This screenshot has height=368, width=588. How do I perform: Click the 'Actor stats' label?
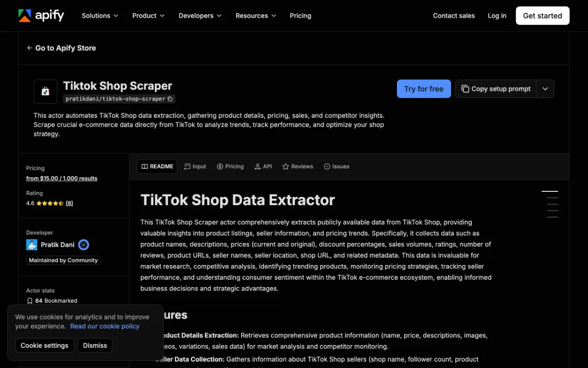[x=41, y=291]
